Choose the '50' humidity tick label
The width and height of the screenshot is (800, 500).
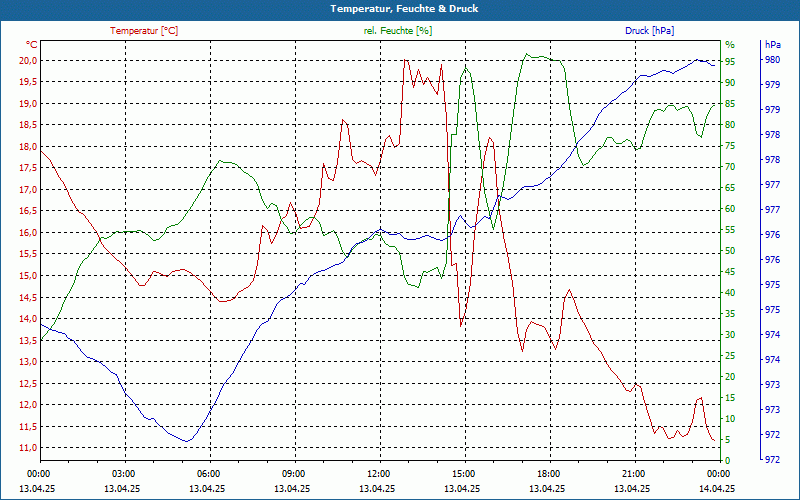click(x=730, y=251)
